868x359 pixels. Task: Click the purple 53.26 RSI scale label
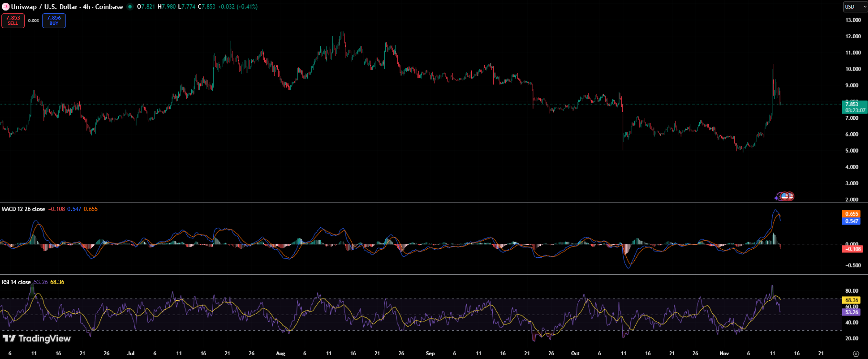coord(852,312)
